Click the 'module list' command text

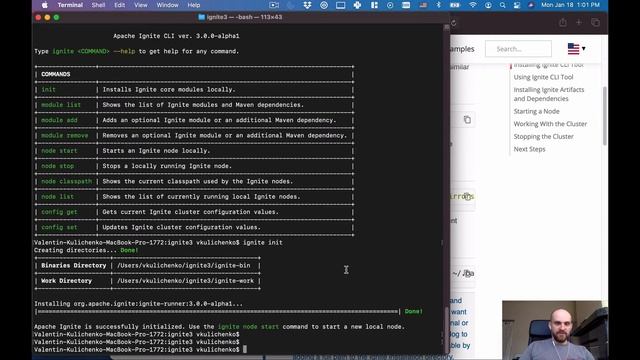(61, 105)
